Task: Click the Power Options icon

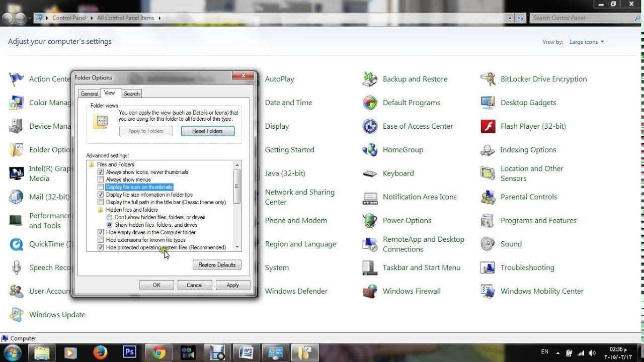Action: [x=370, y=221]
